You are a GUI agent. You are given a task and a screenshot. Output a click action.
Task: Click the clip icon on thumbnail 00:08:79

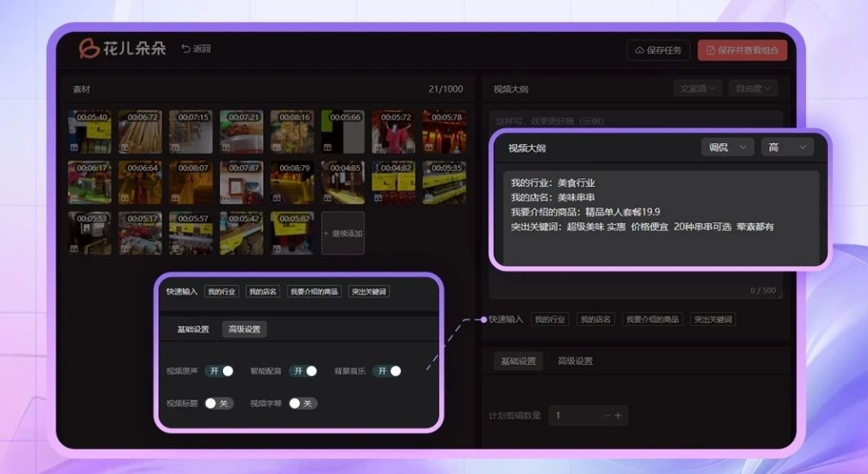pyautogui.click(x=277, y=198)
